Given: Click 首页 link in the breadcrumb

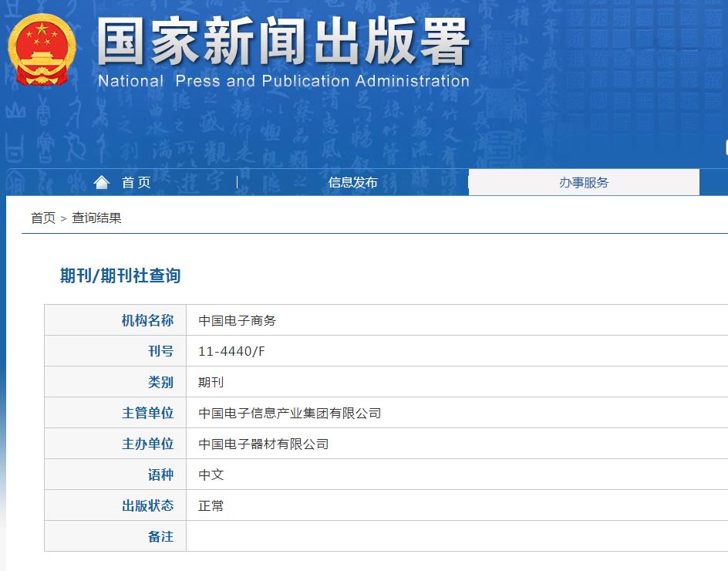Looking at the screenshot, I should pos(43,218).
